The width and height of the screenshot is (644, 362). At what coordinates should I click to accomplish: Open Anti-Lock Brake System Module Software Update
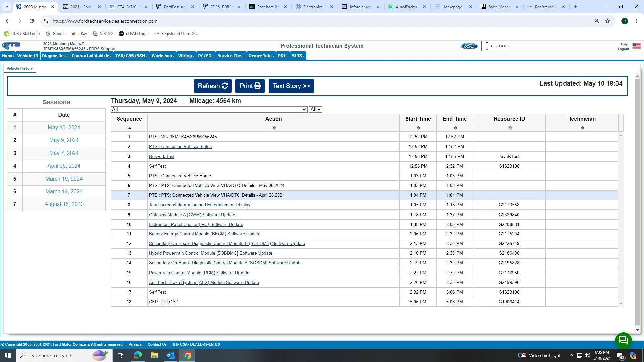204,283
